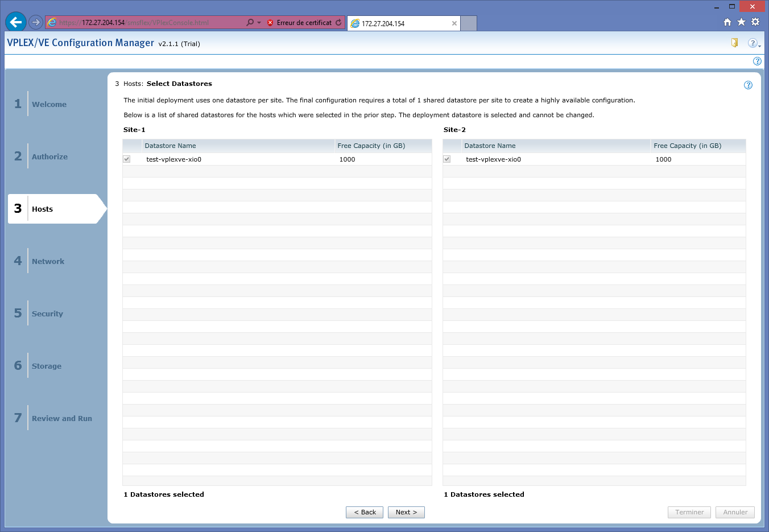The height and width of the screenshot is (532, 769).
Task: Expand the address bar search dropdown arrow
Action: pyautogui.click(x=259, y=23)
